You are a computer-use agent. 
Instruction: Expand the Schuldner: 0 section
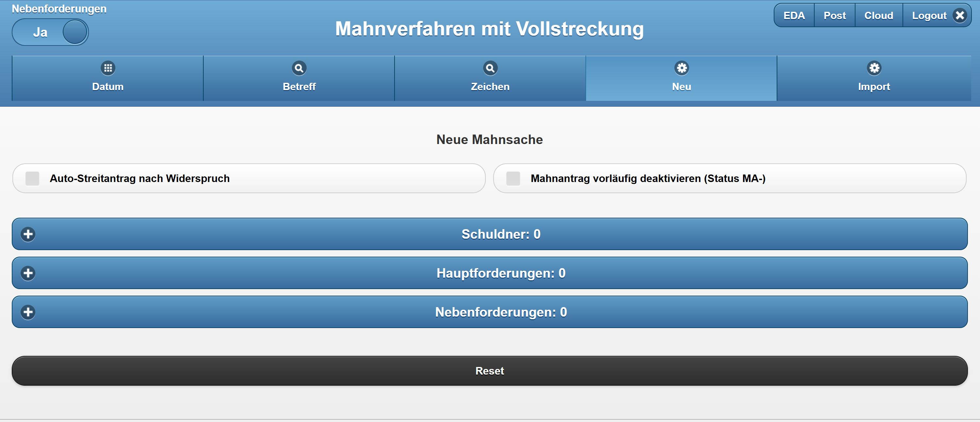tap(501, 234)
